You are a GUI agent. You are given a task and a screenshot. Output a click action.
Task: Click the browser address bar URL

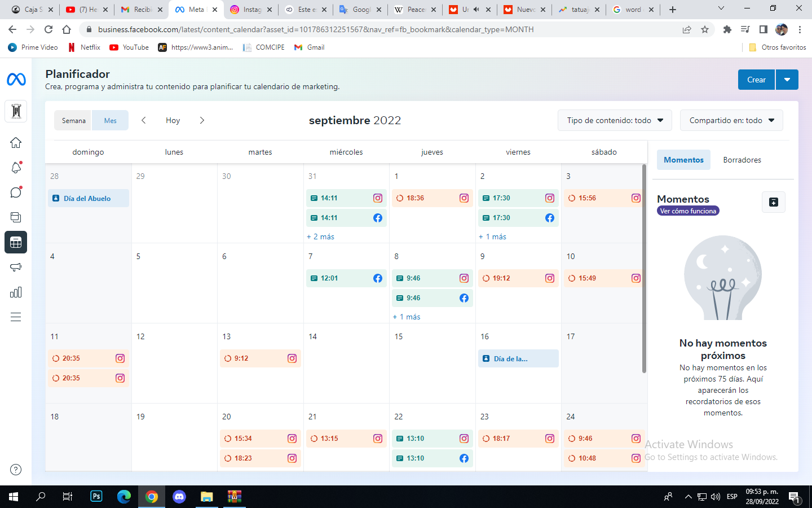tap(316, 29)
